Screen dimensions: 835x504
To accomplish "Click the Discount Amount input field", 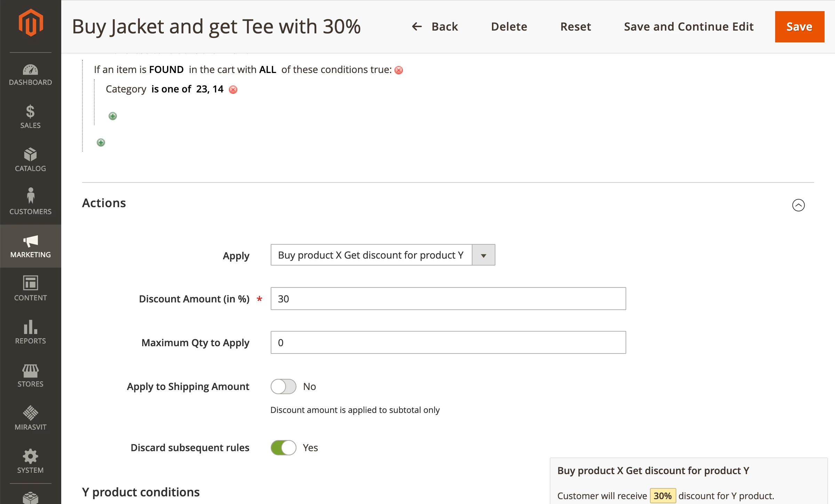I will (x=448, y=299).
